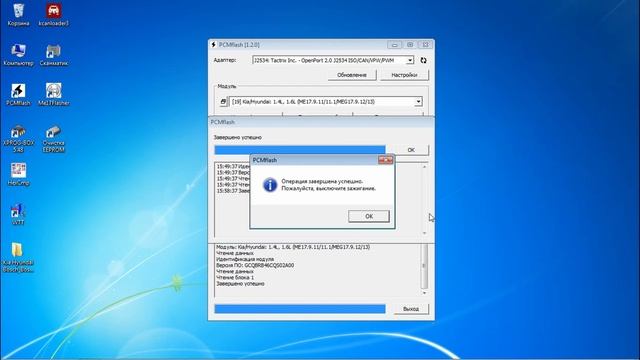This screenshot has width=640, height=360.
Task: Select the Очистка EEPROM desktop shortcut
Action: tap(53, 139)
